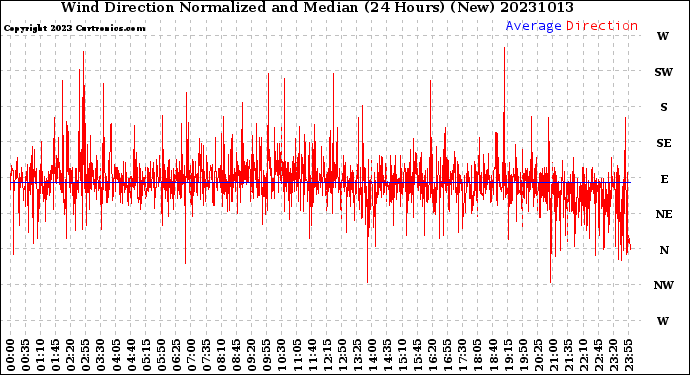Click the "23:20" time axis label
Viewport: 690px width, 375px height.
pos(613,355)
